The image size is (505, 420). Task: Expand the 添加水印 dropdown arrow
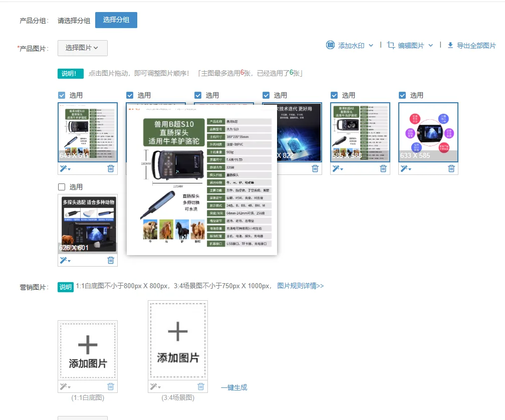pyautogui.click(x=371, y=46)
